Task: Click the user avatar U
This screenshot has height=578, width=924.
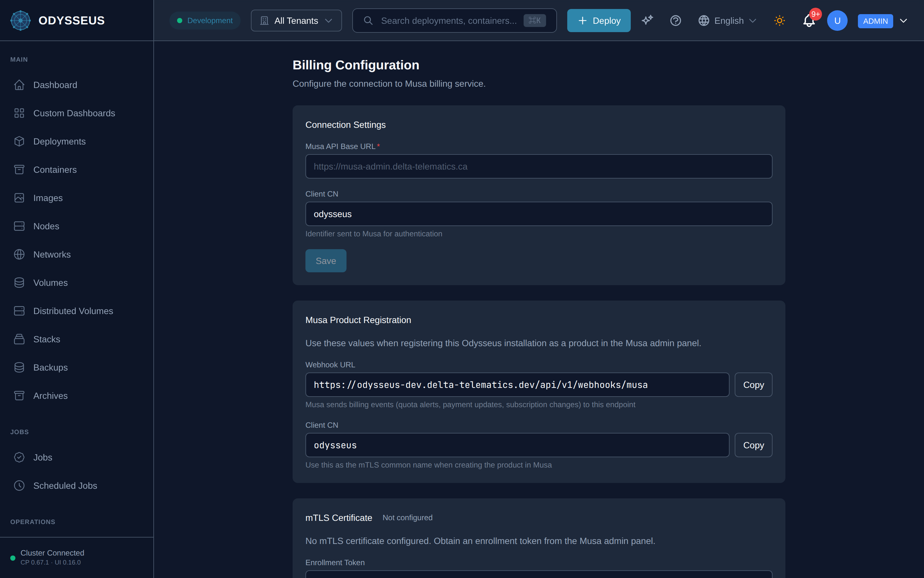Action: tap(837, 21)
